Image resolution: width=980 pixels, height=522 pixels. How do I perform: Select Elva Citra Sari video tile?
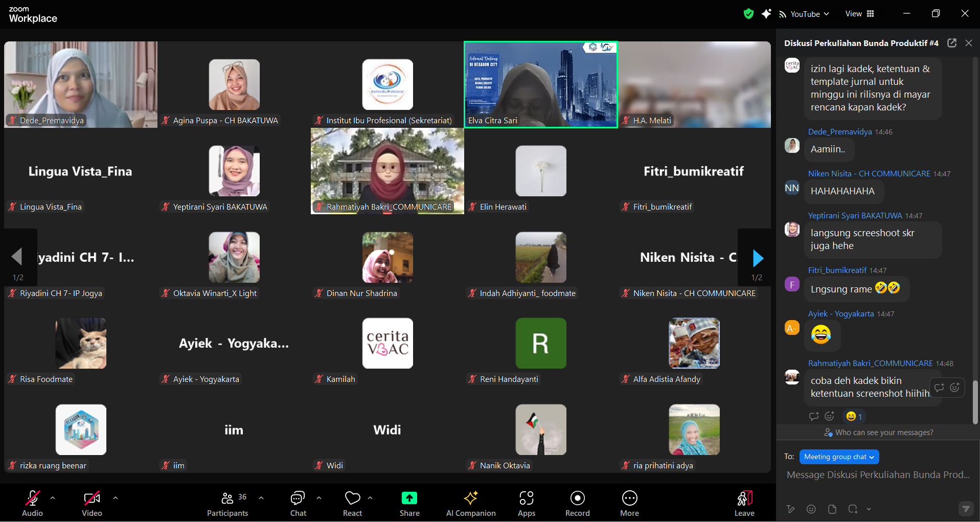click(541, 84)
